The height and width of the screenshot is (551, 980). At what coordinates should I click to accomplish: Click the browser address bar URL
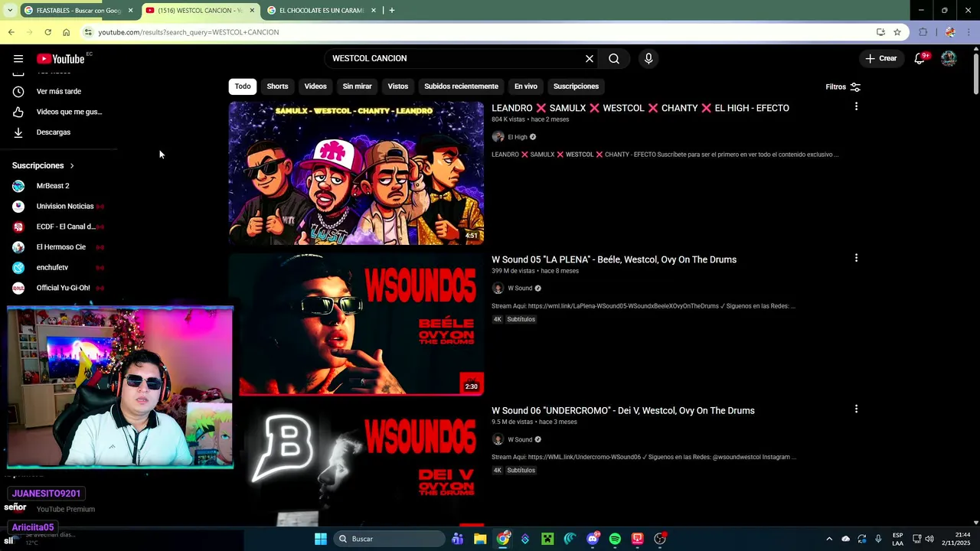click(188, 32)
